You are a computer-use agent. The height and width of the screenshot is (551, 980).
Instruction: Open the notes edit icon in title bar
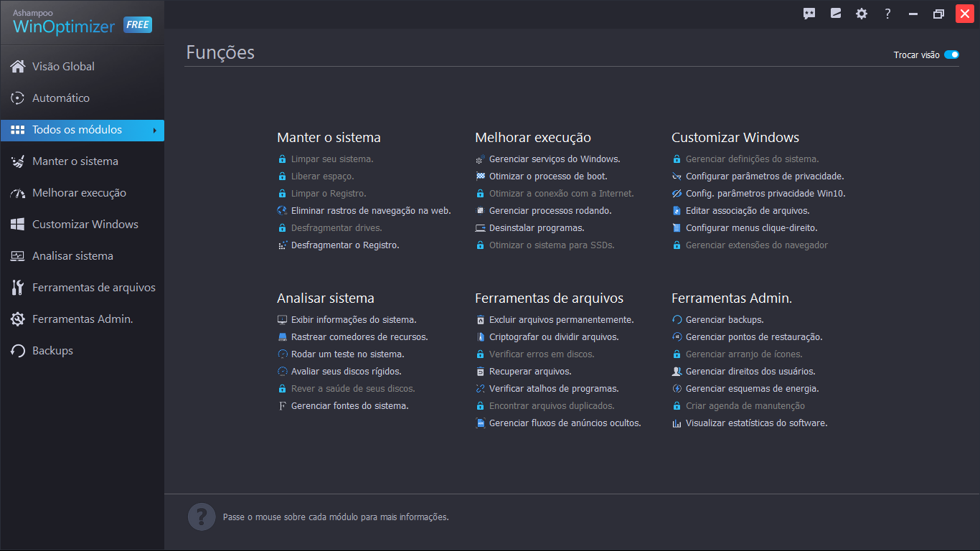[836, 13]
